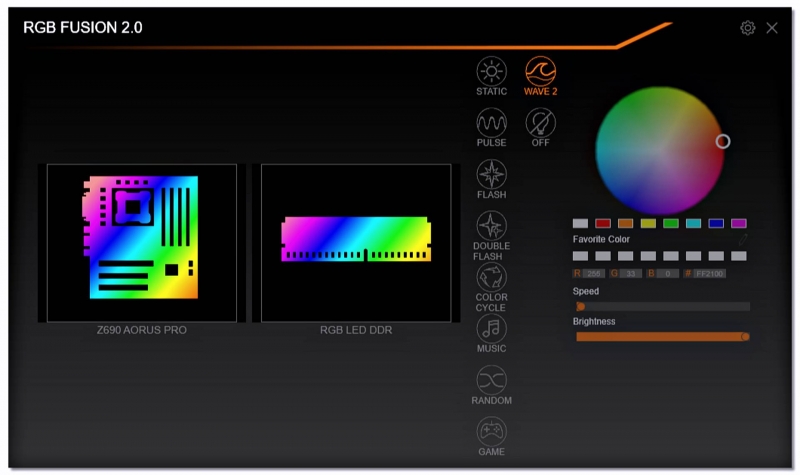Click the color wheel selector ring
The height and width of the screenshot is (475, 800).
pos(722,141)
